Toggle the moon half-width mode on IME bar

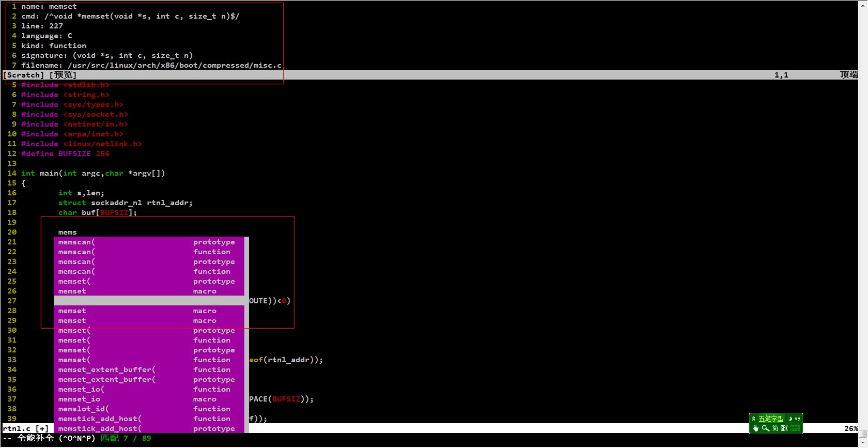point(791,419)
